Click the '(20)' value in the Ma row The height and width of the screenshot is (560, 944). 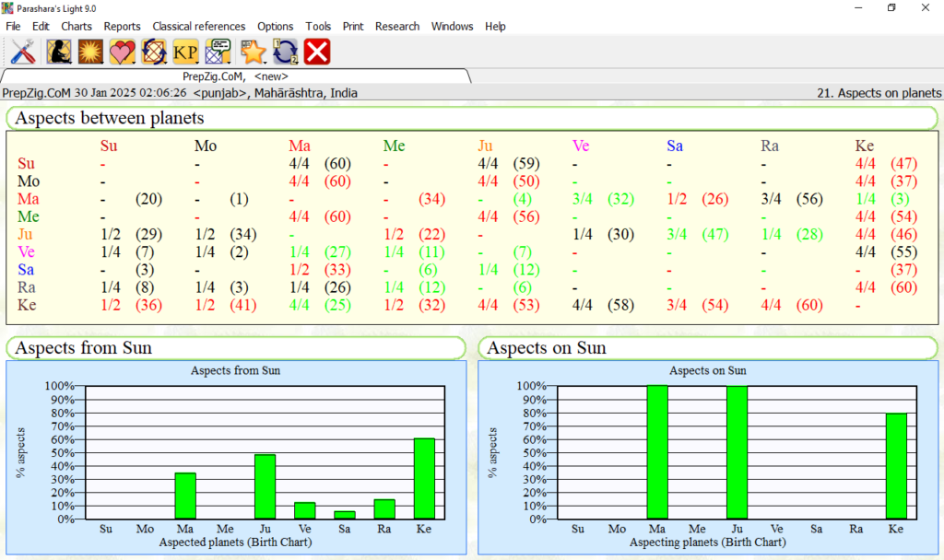pyautogui.click(x=148, y=199)
